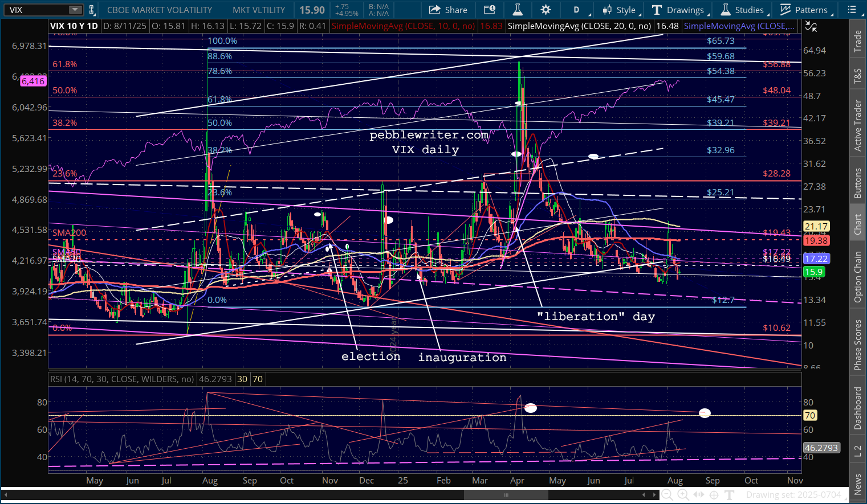
Task: Toggle the collapse chart arrows icon
Action: click(x=810, y=26)
